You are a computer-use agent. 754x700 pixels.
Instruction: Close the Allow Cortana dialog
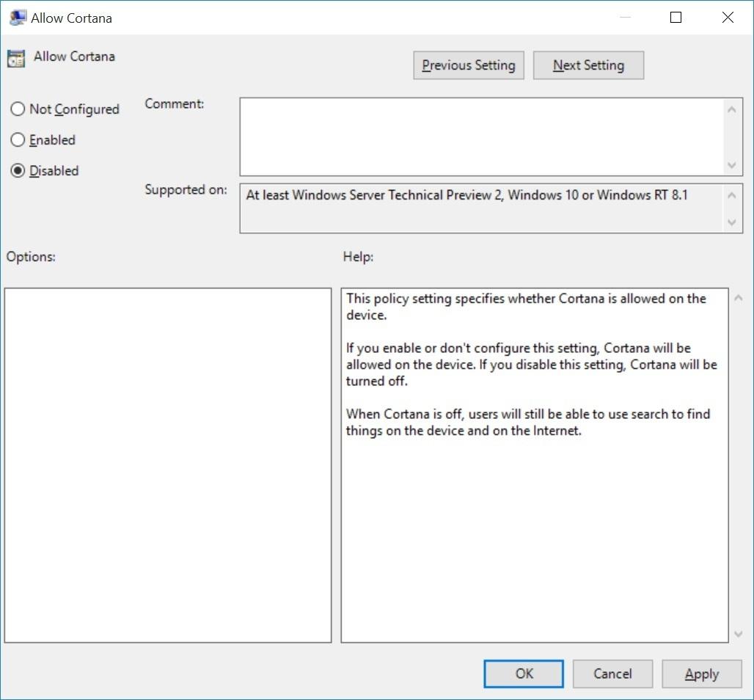point(728,18)
